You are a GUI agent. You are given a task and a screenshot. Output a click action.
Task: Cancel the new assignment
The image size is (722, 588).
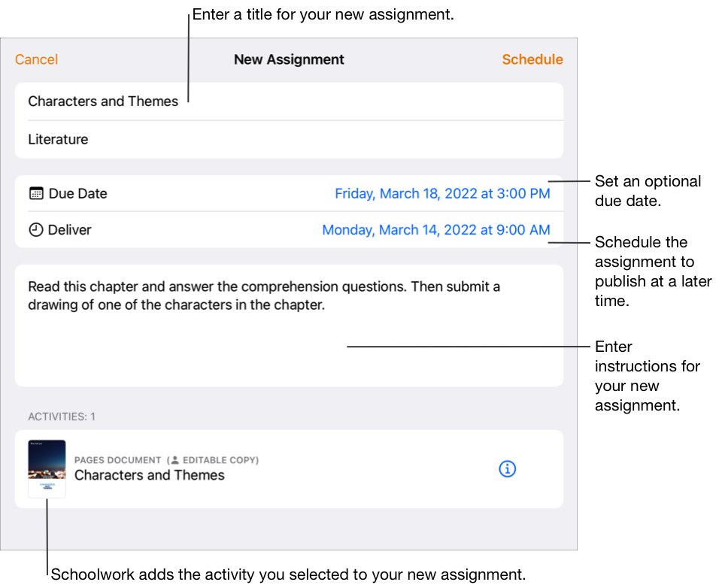pos(36,59)
